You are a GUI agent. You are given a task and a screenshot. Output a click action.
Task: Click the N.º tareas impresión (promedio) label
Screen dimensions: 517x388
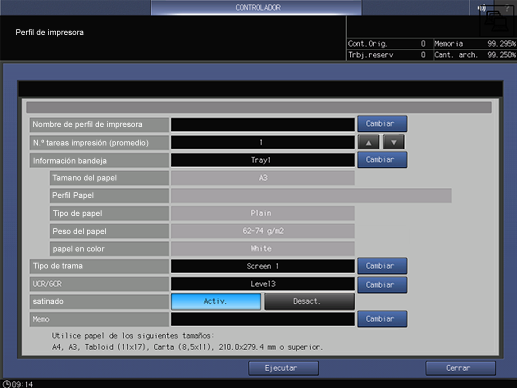pos(99,143)
